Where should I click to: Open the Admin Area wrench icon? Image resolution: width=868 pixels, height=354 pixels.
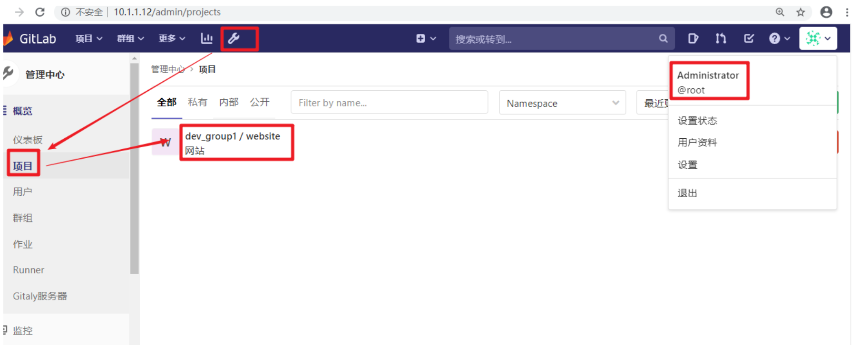pos(234,38)
